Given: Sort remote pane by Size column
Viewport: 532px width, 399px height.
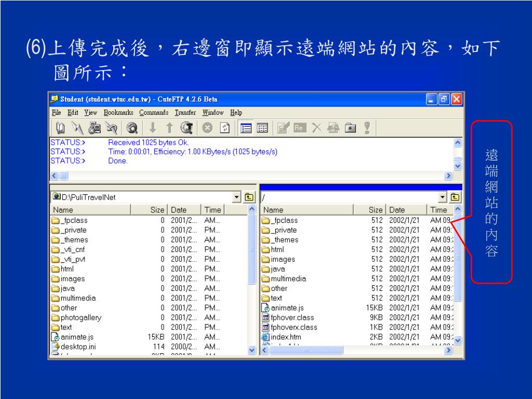Looking at the screenshot, I should coord(369,210).
